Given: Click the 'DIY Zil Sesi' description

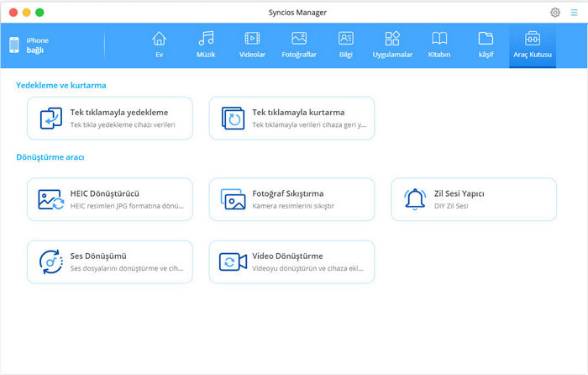Looking at the screenshot, I should [x=451, y=206].
